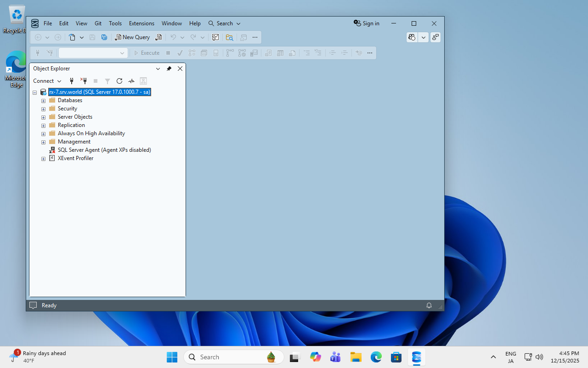Click the Connect Object Explorer plug icon
Screen dimensions: 588x368
coord(72,81)
